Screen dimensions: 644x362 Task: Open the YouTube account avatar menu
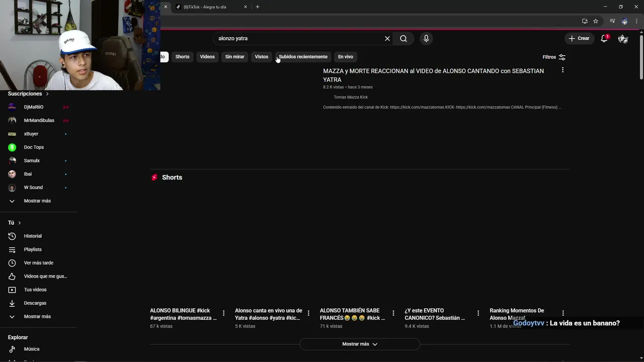click(x=623, y=38)
